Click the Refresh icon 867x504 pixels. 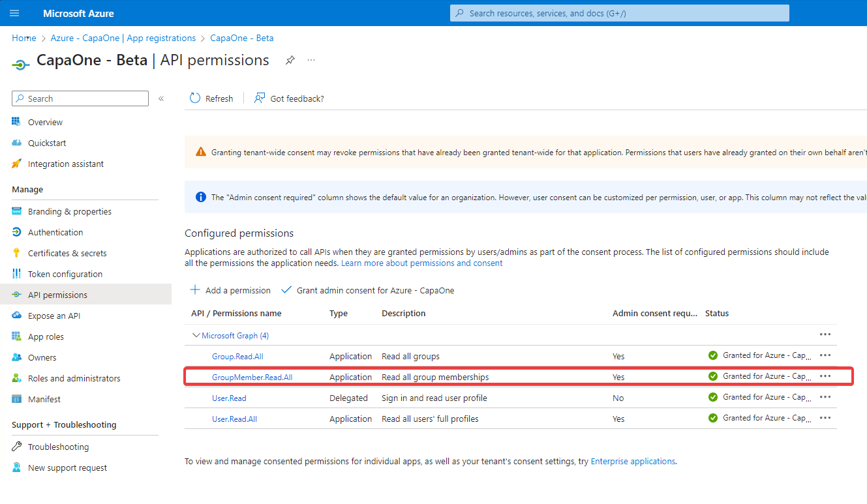[x=195, y=98]
